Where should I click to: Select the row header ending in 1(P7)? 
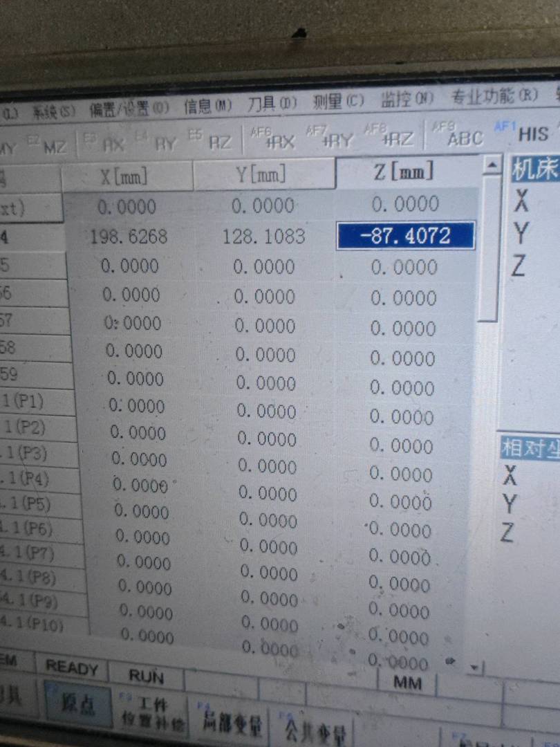pyautogui.click(x=43, y=553)
